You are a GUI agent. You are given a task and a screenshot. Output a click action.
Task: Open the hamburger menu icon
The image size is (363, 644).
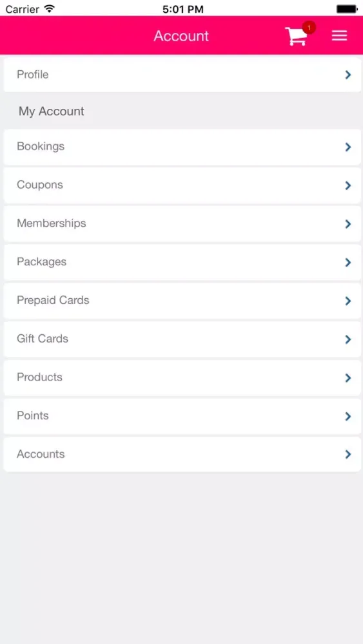340,35
